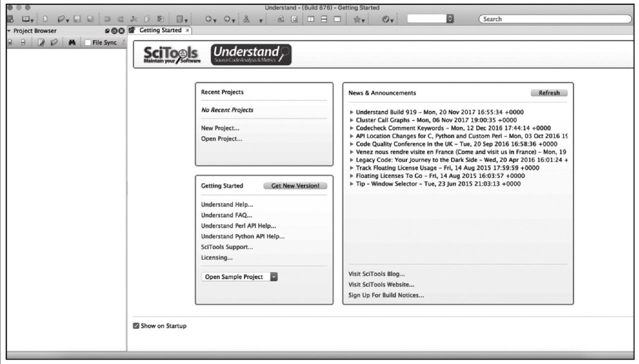The height and width of the screenshot is (364, 639).
Task: Expand Cluster Call Graphs news item
Action: 352,120
